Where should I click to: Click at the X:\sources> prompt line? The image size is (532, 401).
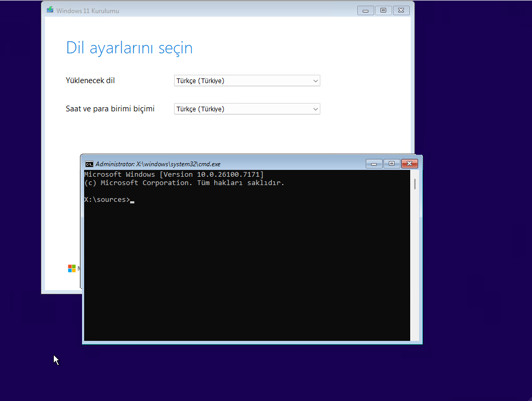pyautogui.click(x=107, y=200)
